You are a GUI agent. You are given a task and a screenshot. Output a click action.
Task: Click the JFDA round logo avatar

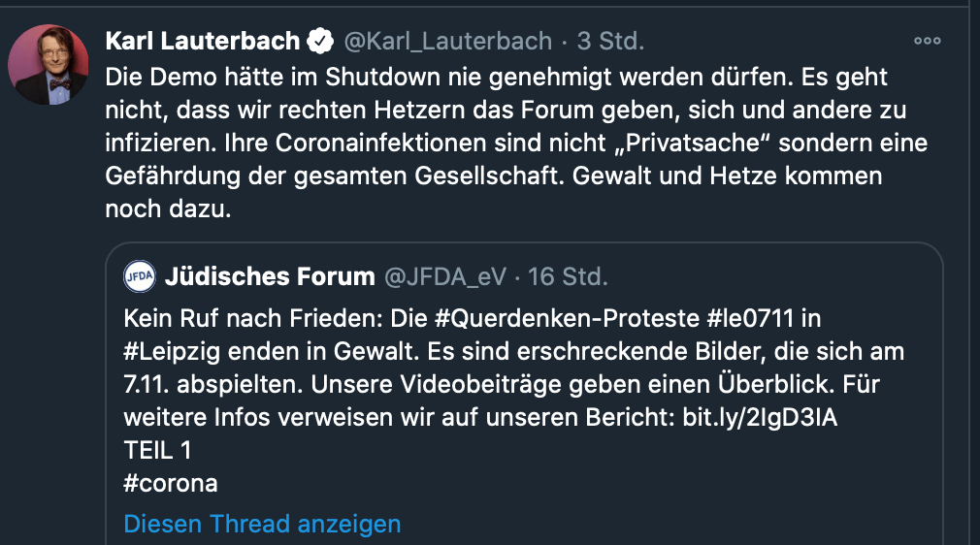coord(140,276)
